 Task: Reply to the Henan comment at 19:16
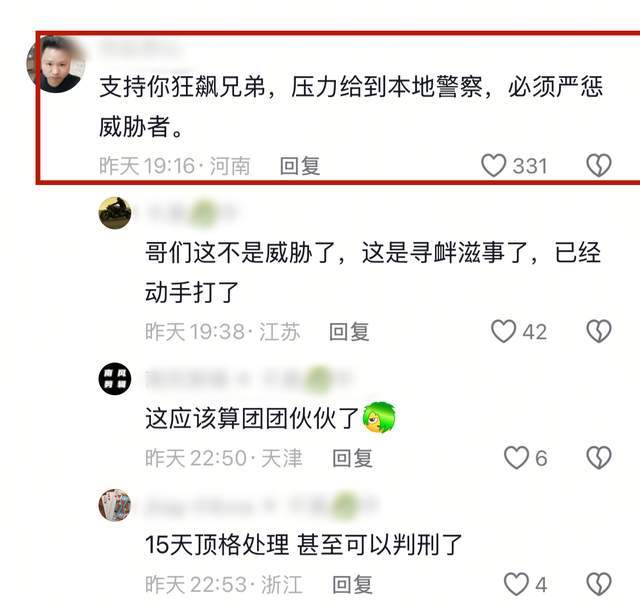(300, 166)
